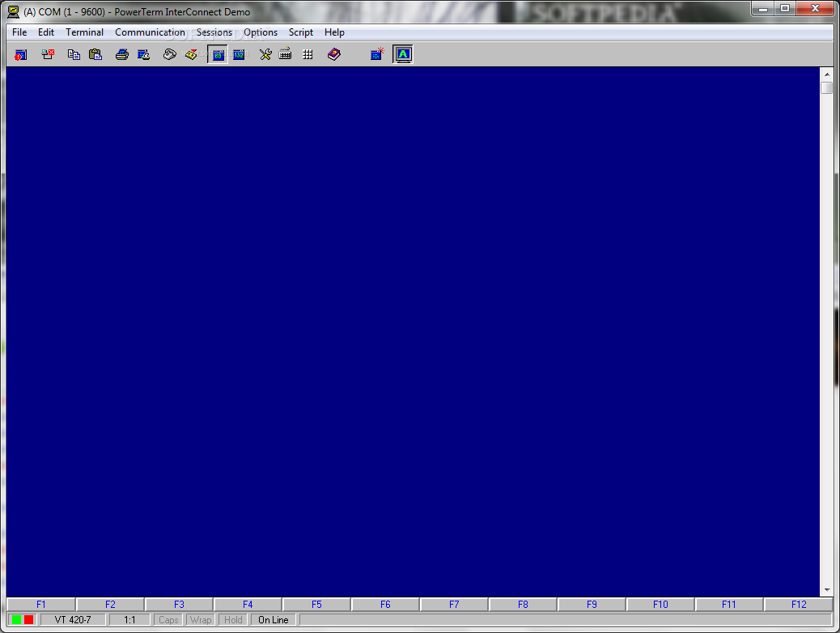Click the F7 soft function key
Screen dimensions: 840x633
point(454,605)
